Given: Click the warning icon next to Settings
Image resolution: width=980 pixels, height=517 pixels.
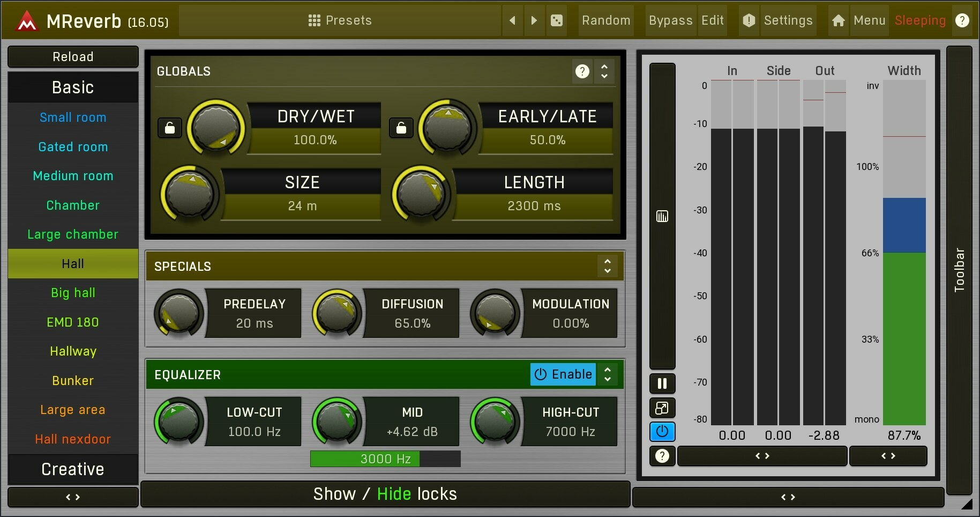Looking at the screenshot, I should tap(749, 20).
